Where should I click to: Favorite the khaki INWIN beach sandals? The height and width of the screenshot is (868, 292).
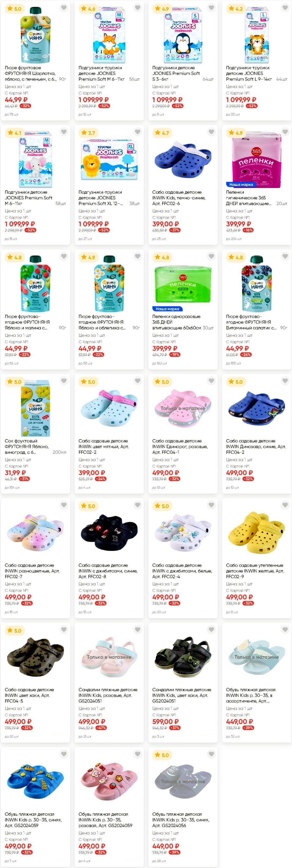[211, 629]
